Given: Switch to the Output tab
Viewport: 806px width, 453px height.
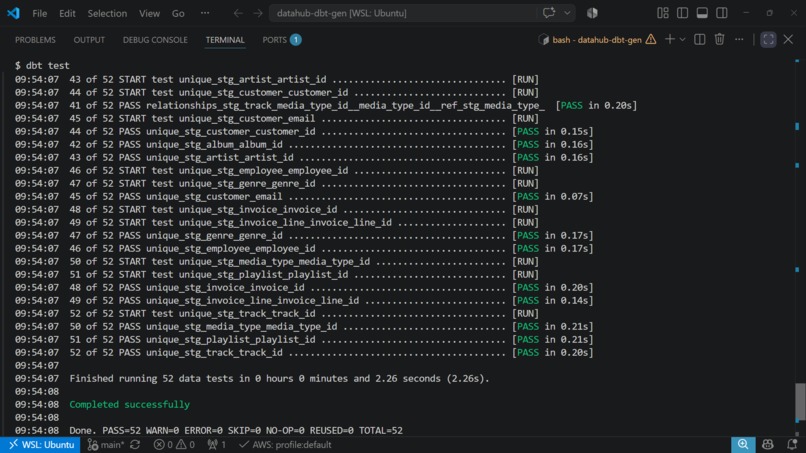Looking at the screenshot, I should tap(89, 40).
